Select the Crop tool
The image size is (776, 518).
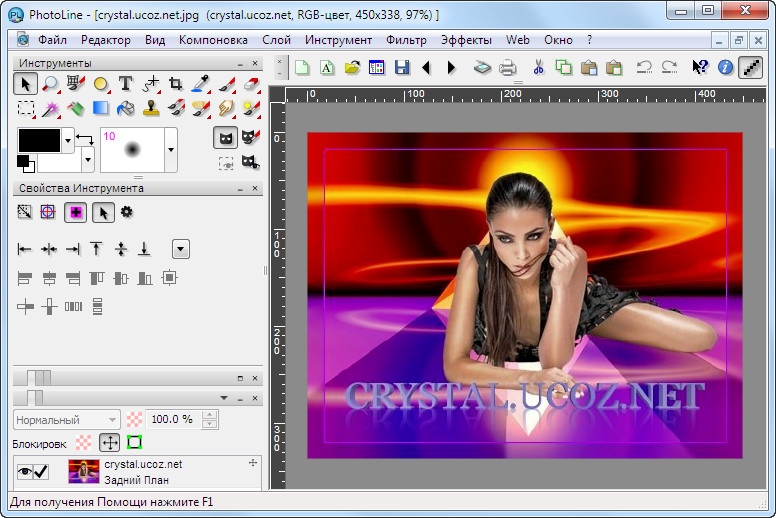[176, 84]
